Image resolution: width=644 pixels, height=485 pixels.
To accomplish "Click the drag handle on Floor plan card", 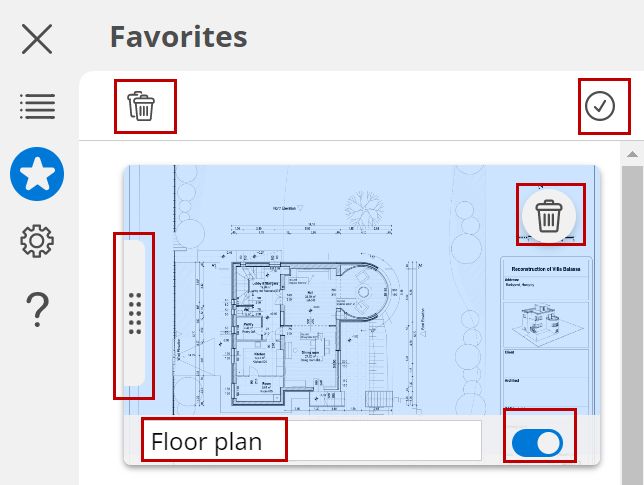I will [136, 313].
